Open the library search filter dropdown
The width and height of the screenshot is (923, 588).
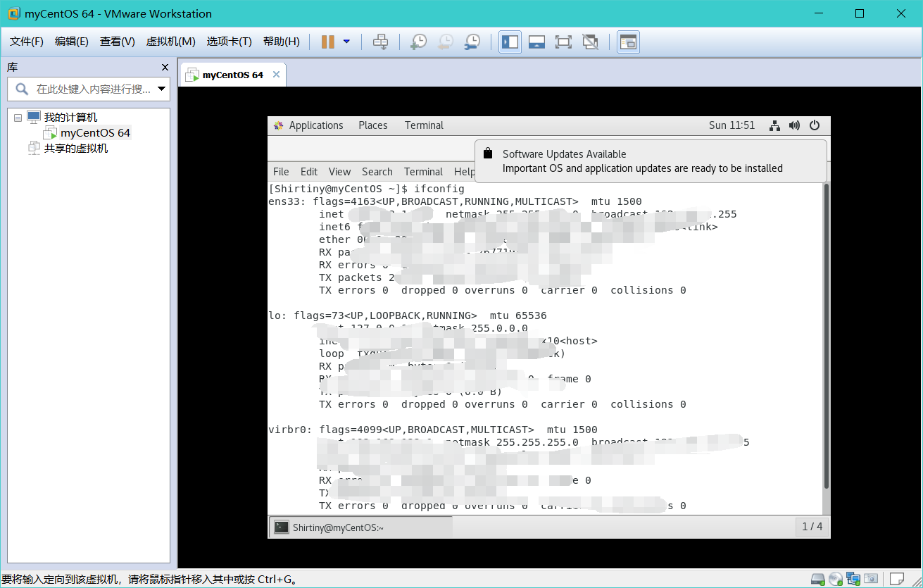point(163,89)
